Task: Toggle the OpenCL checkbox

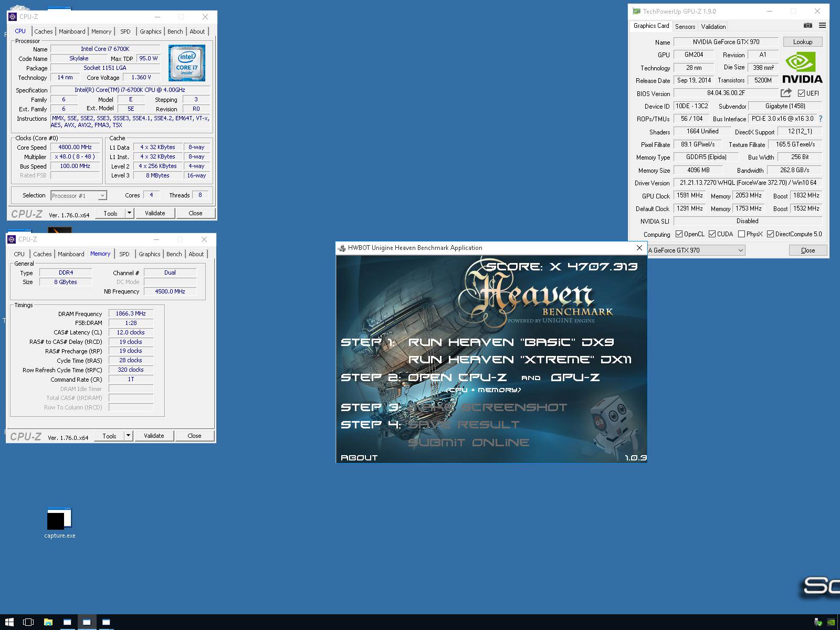Action: point(679,234)
